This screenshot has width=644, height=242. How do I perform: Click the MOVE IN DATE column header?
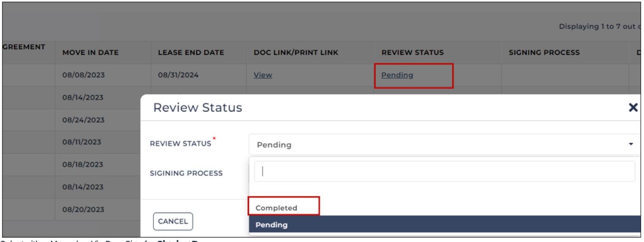[90, 53]
